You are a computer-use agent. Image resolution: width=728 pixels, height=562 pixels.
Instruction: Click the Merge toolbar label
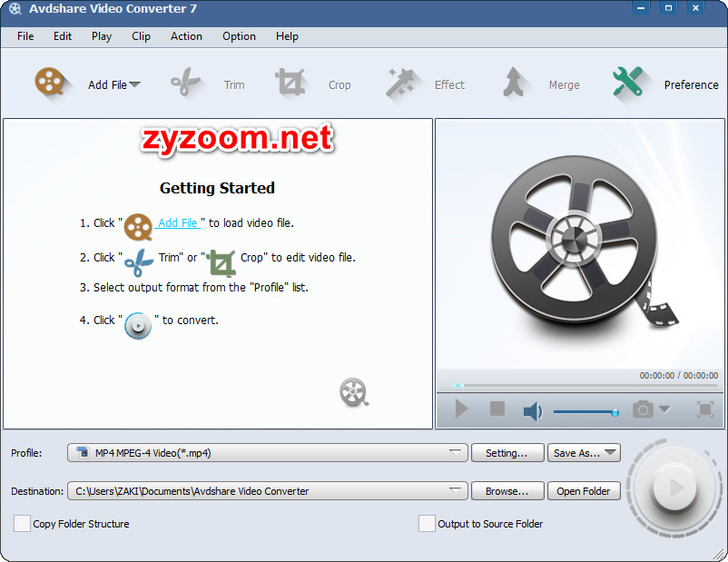(564, 85)
